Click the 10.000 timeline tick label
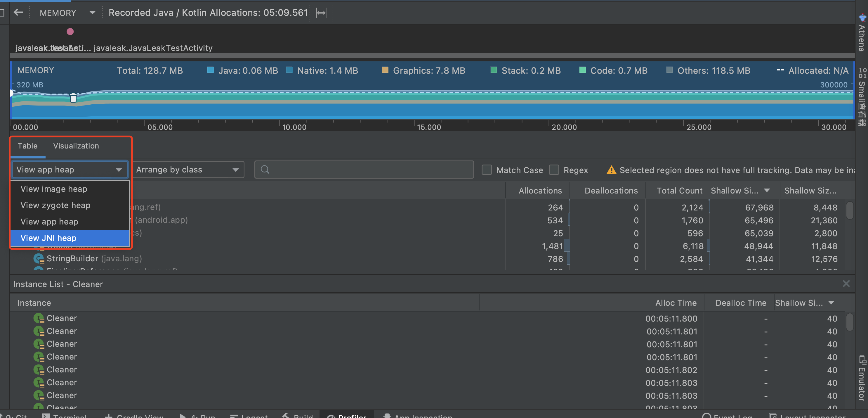Viewport: 868px width, 418px height. (x=294, y=127)
